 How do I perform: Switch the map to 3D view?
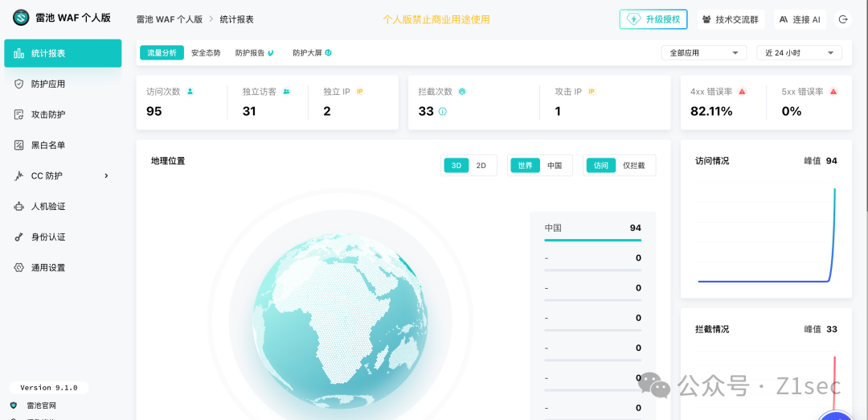pyautogui.click(x=457, y=165)
